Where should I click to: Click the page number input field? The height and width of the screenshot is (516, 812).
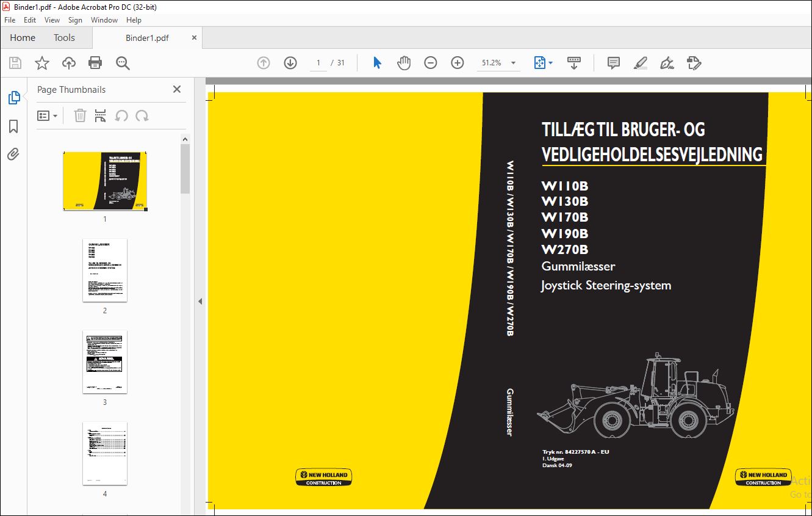click(x=318, y=63)
